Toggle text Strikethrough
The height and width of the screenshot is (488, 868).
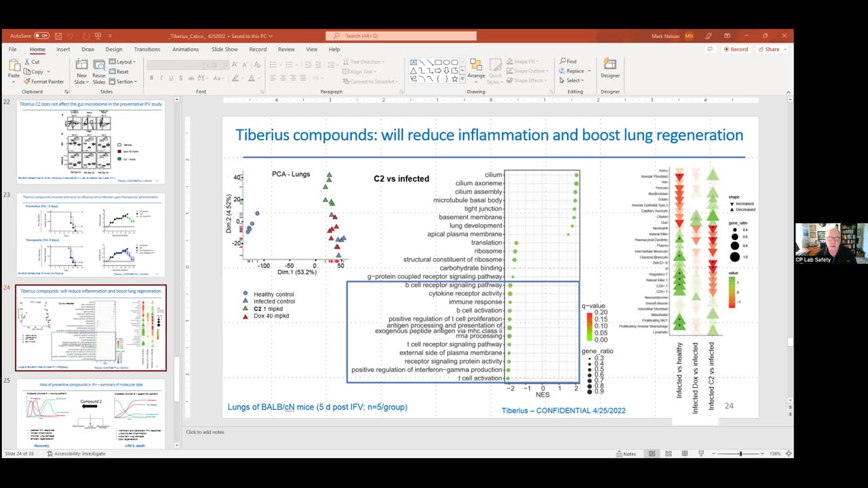(191, 78)
